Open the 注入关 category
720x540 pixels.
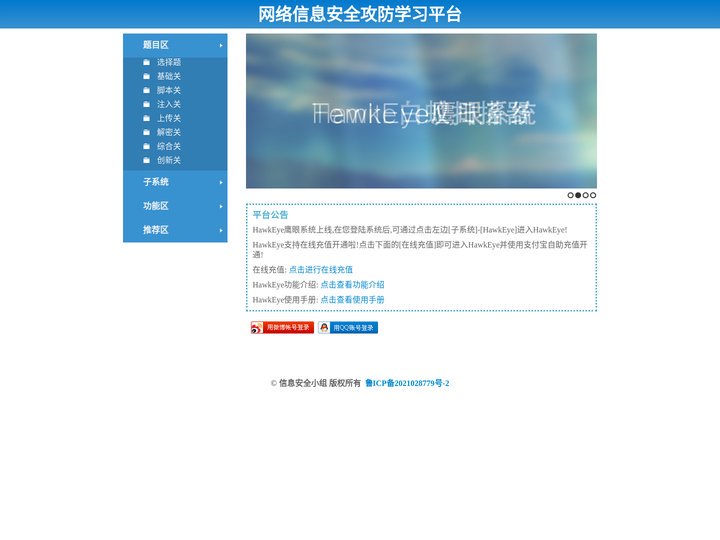pyautogui.click(x=169, y=104)
